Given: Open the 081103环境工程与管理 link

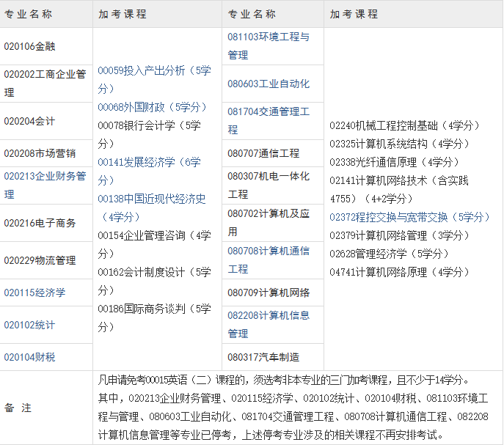Looking at the screenshot, I should point(269,37).
